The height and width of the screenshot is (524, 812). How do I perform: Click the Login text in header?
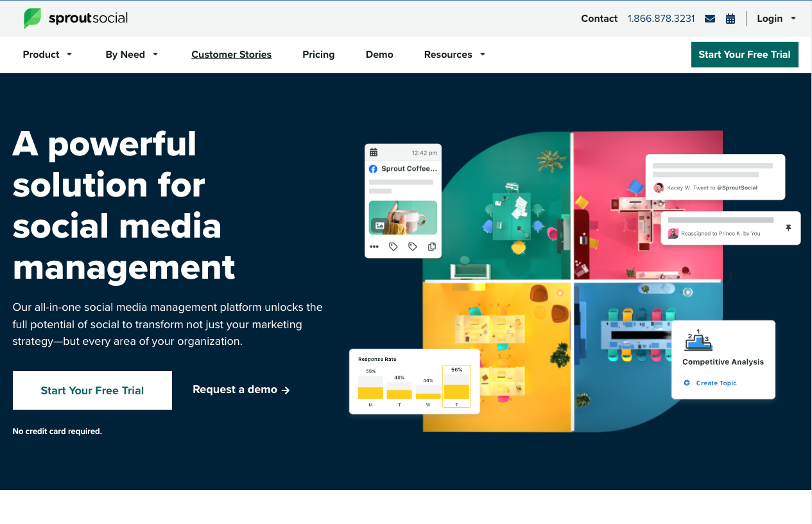(770, 19)
